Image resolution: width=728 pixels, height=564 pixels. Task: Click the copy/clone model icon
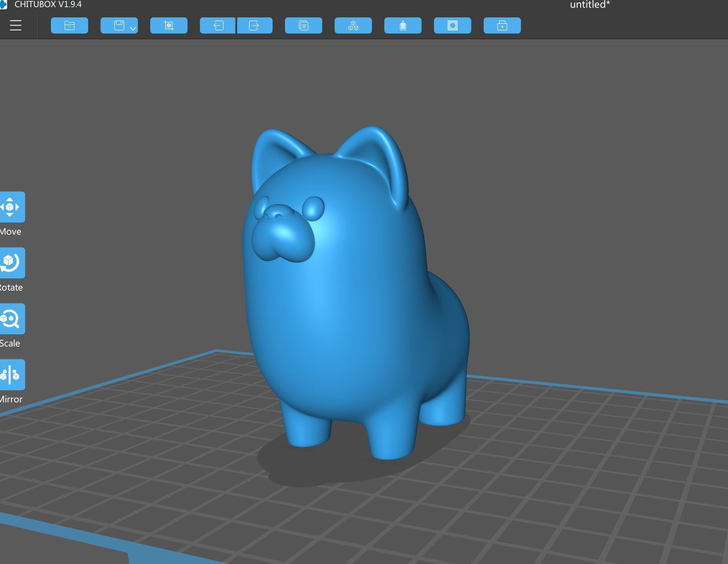(303, 25)
